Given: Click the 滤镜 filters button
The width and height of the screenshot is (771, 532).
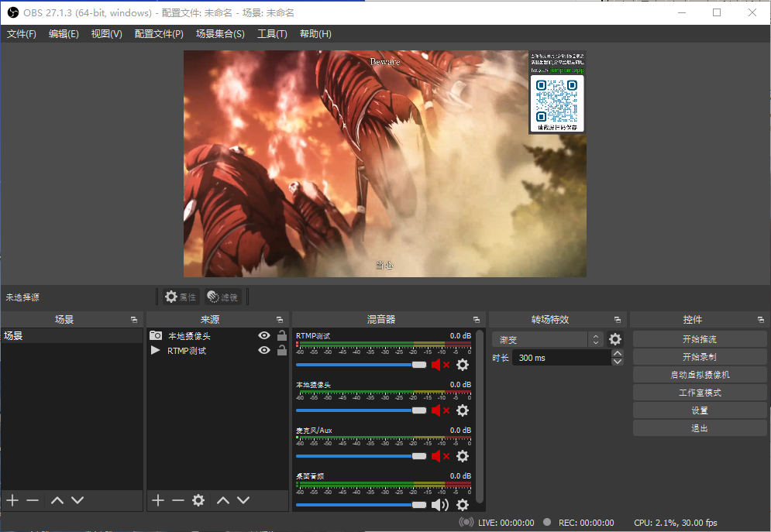Looking at the screenshot, I should pyautogui.click(x=223, y=297).
